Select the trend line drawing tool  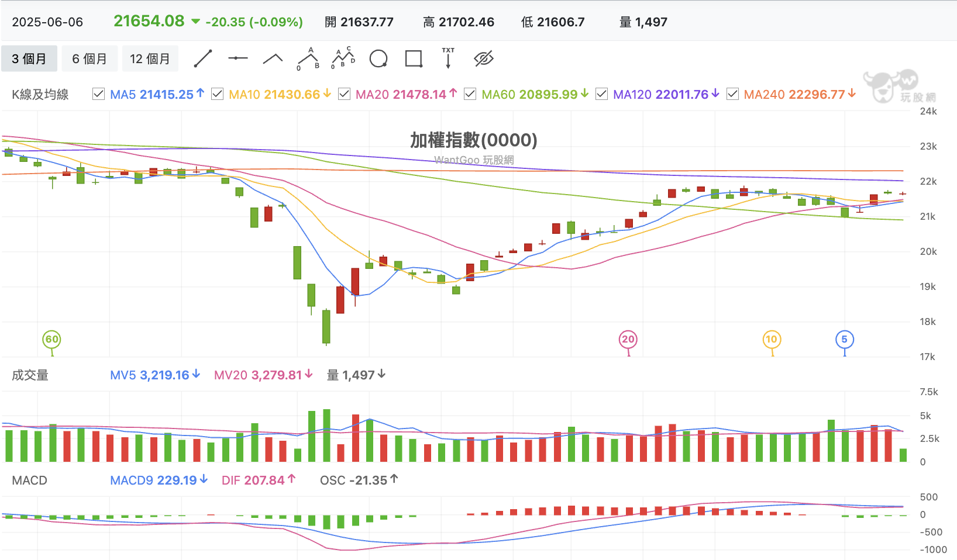pos(203,58)
